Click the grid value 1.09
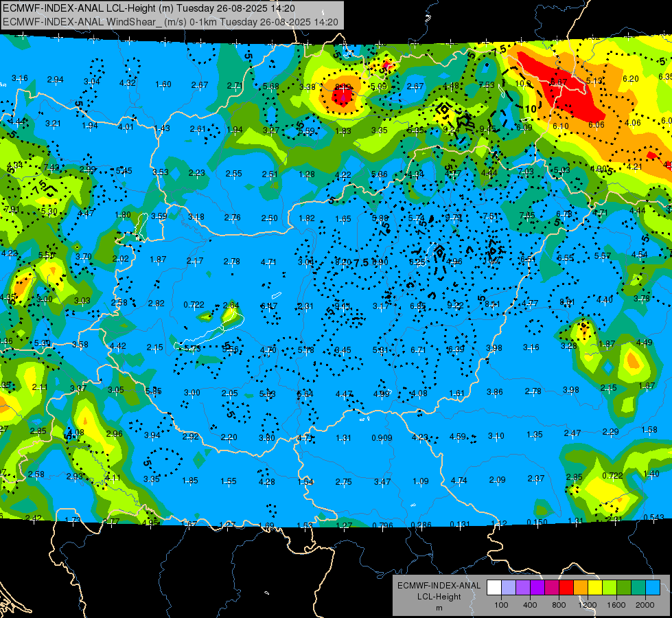Screen dimensions: 672x618 click(420, 481)
